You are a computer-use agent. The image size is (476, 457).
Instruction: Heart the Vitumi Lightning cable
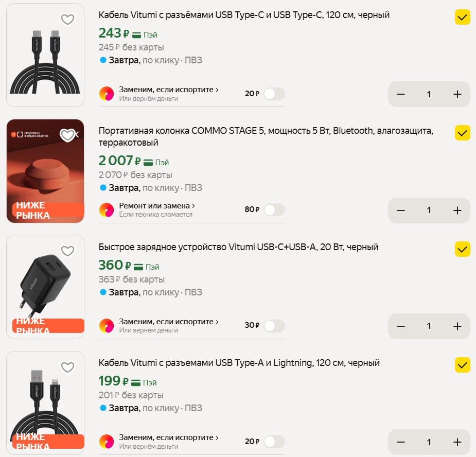(68, 367)
